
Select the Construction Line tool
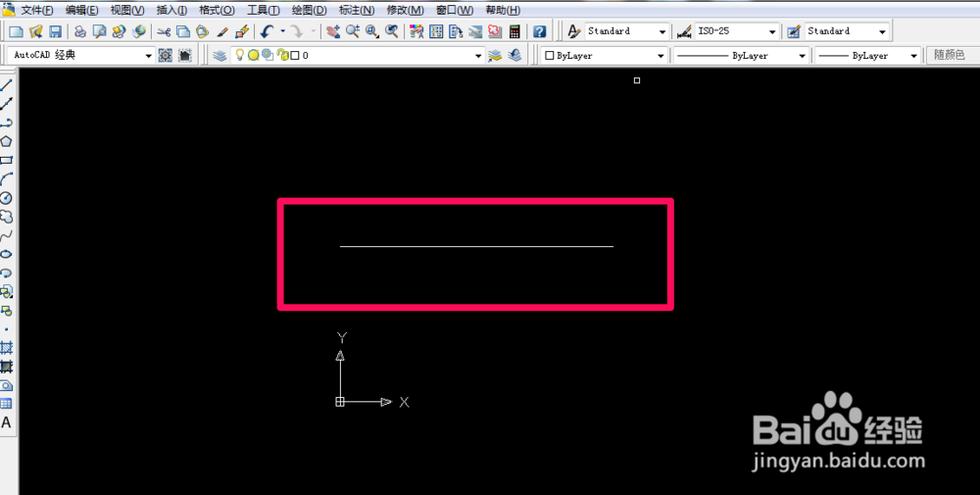(6, 104)
